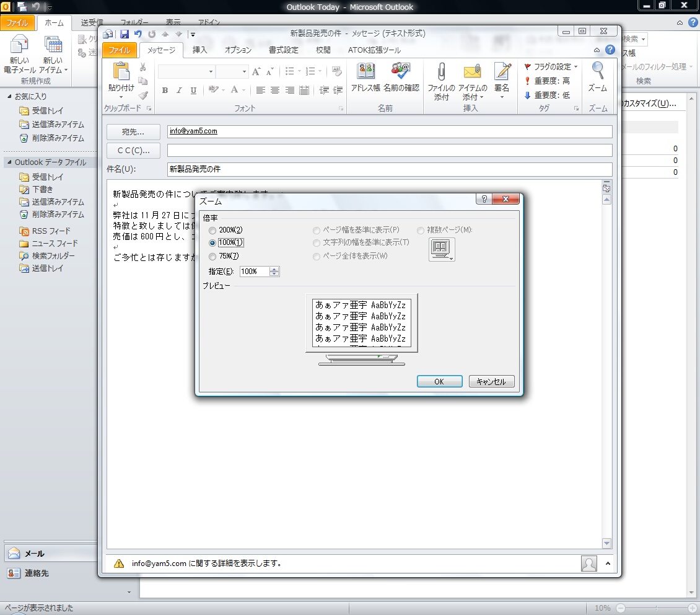This screenshot has width=700, height=615.
Task: Click the 指定(E) zoom percent field
Action: coord(255,272)
